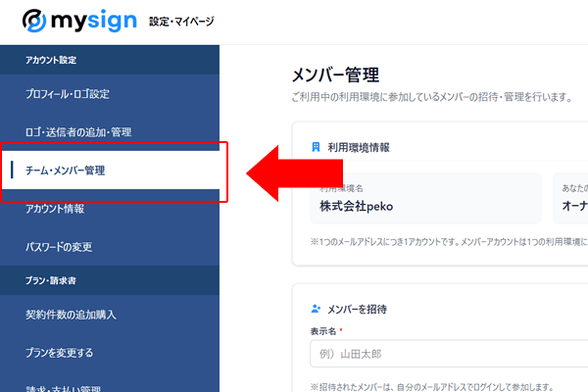Select プランを変更する menu item
The width and height of the screenshot is (588, 392).
[59, 353]
